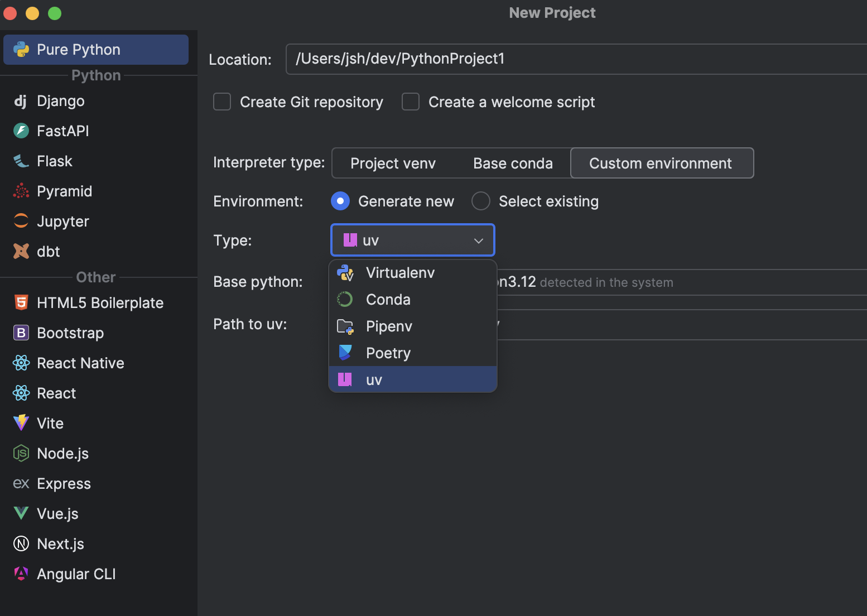Click the Poetry blue icon

(345, 353)
